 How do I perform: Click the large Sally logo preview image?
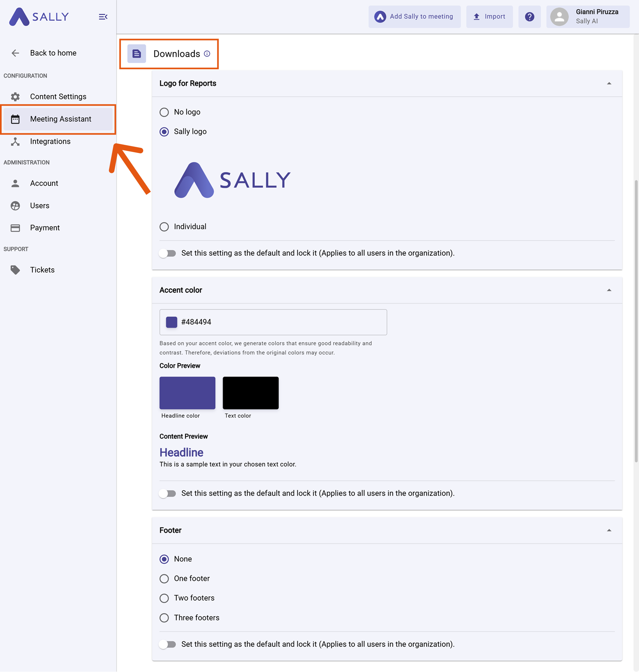tap(232, 180)
